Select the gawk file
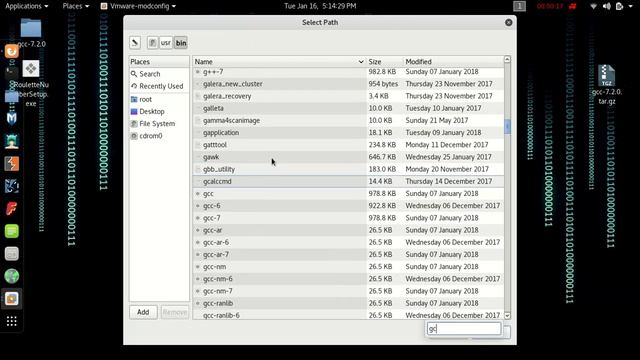The height and width of the screenshot is (360, 640). tap(348, 157)
